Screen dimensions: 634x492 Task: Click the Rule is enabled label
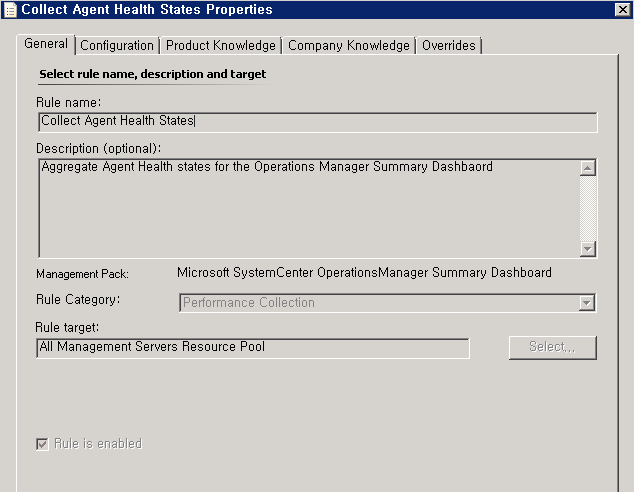point(98,443)
